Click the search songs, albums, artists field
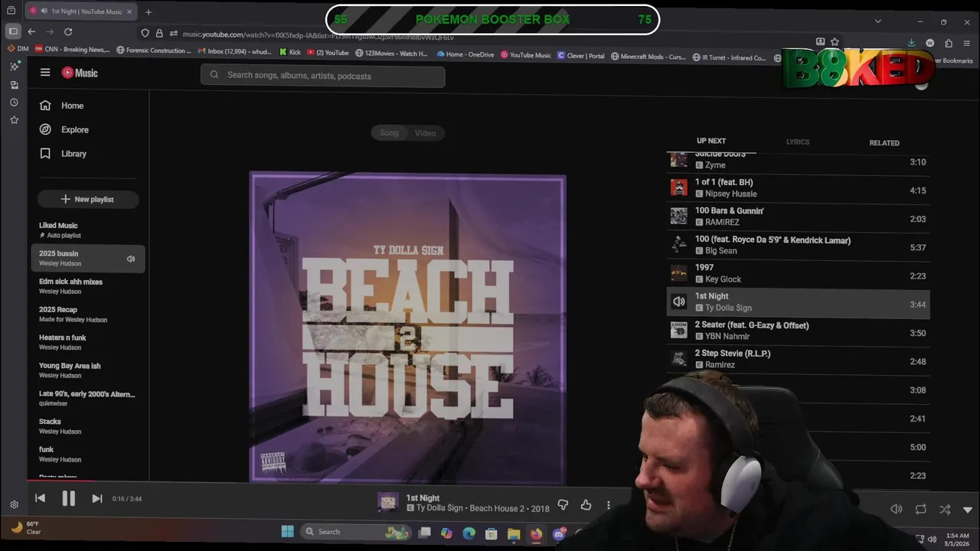 coord(322,76)
